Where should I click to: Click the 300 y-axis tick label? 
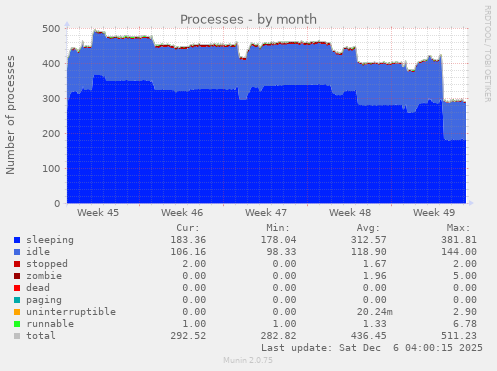click(x=51, y=99)
